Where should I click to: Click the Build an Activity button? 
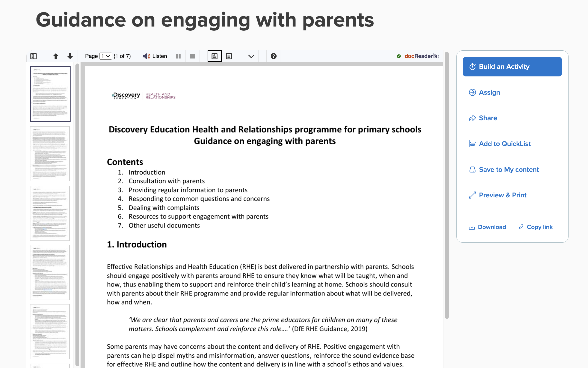click(x=512, y=67)
